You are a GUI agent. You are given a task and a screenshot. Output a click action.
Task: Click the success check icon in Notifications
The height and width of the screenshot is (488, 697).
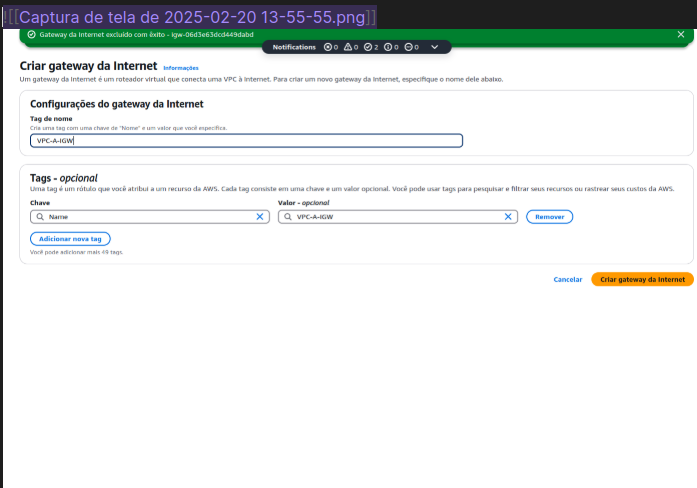pyautogui.click(x=369, y=47)
